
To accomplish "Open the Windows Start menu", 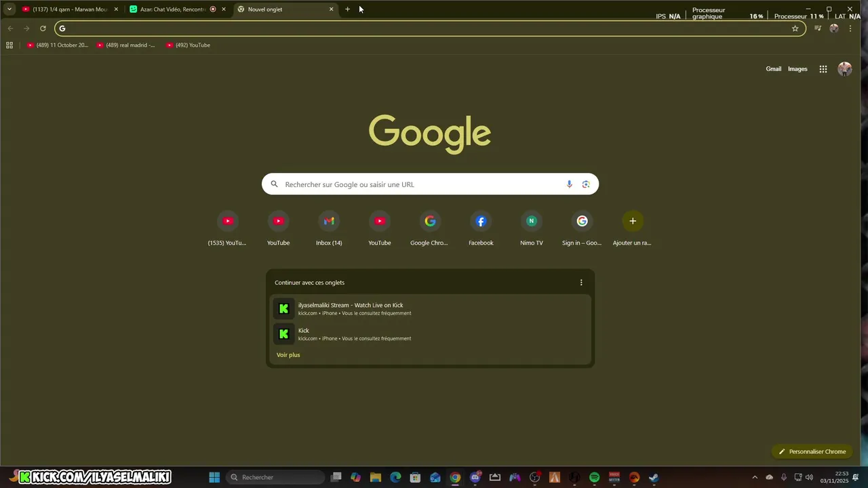I will (x=214, y=477).
